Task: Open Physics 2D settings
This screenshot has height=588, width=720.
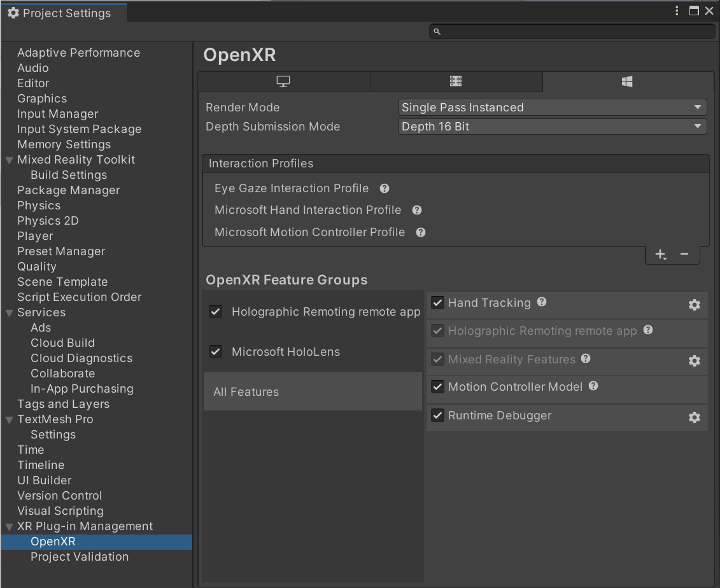Action: 48,221
